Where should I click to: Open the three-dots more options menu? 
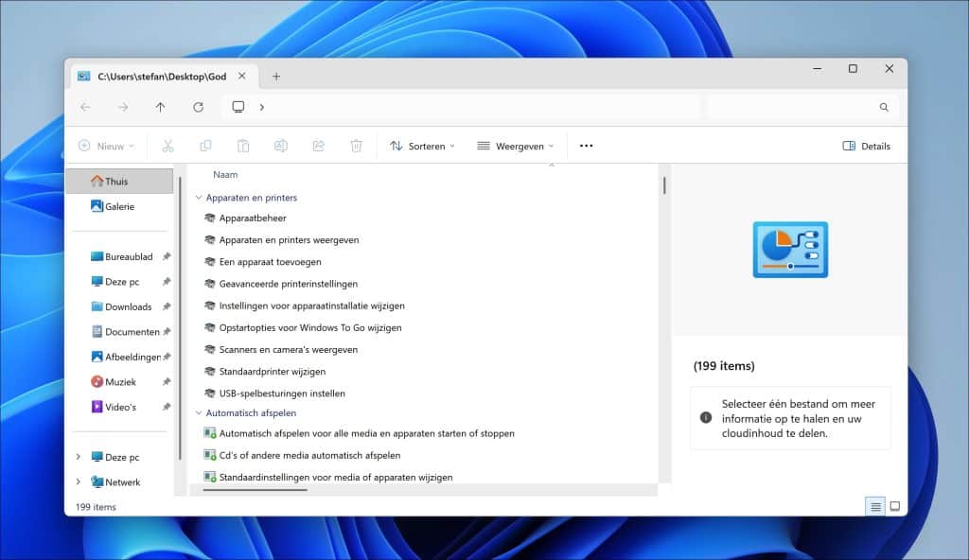586,146
